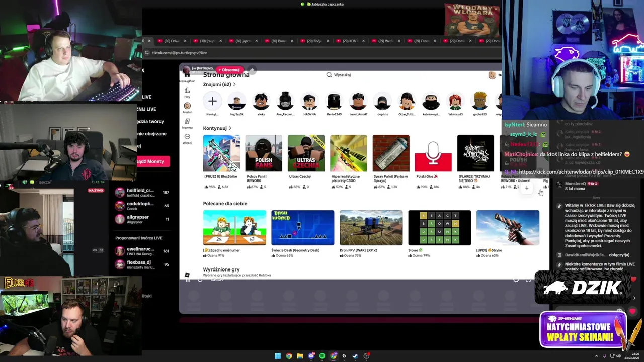Open live creator codektopk in TikTok list

point(142,206)
